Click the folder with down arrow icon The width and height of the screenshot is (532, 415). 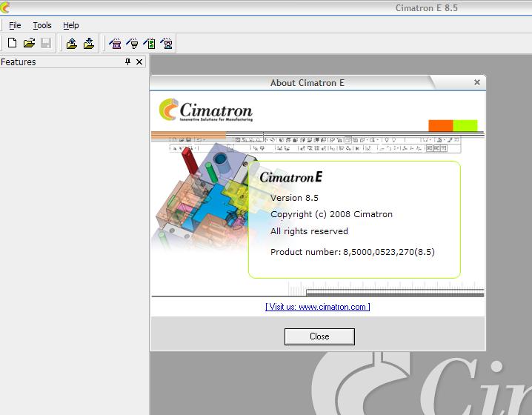[x=89, y=44]
